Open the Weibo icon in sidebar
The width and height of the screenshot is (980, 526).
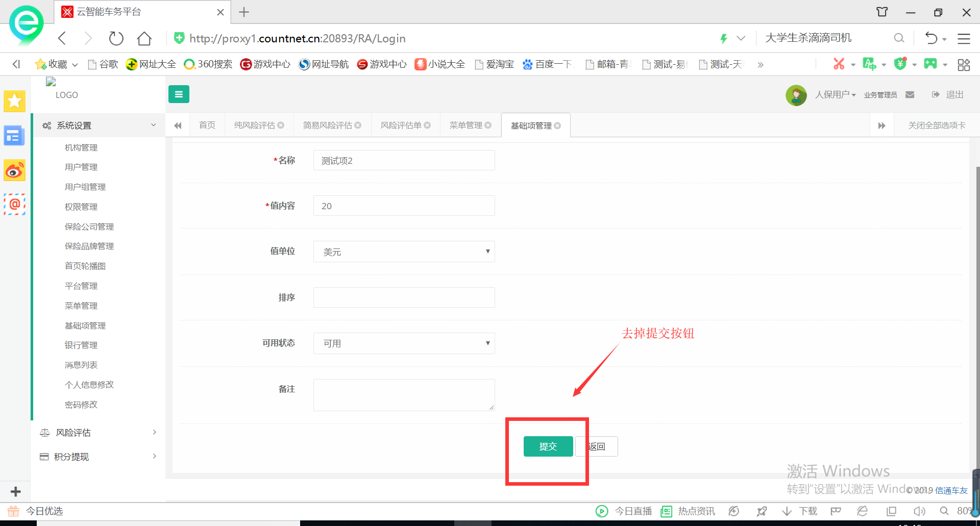14,170
